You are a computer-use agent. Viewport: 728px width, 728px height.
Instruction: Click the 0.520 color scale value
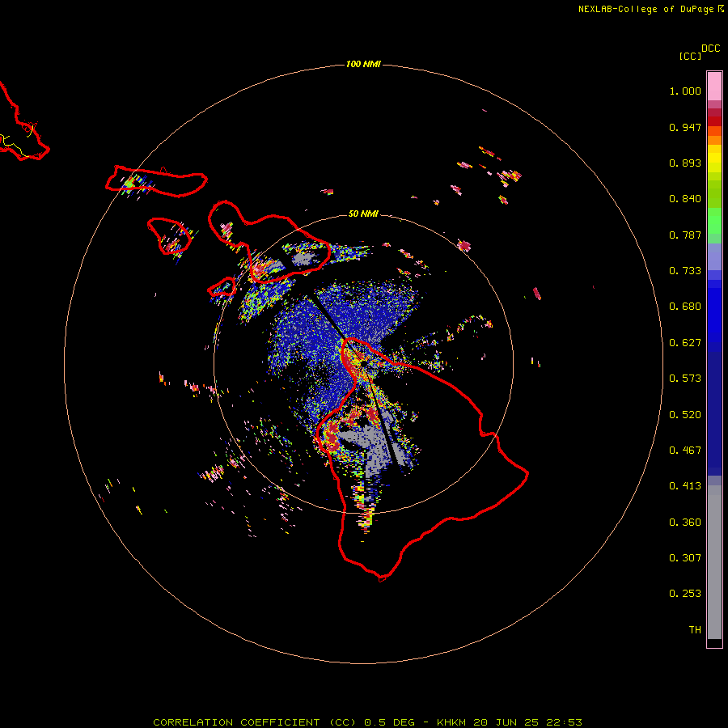click(685, 415)
